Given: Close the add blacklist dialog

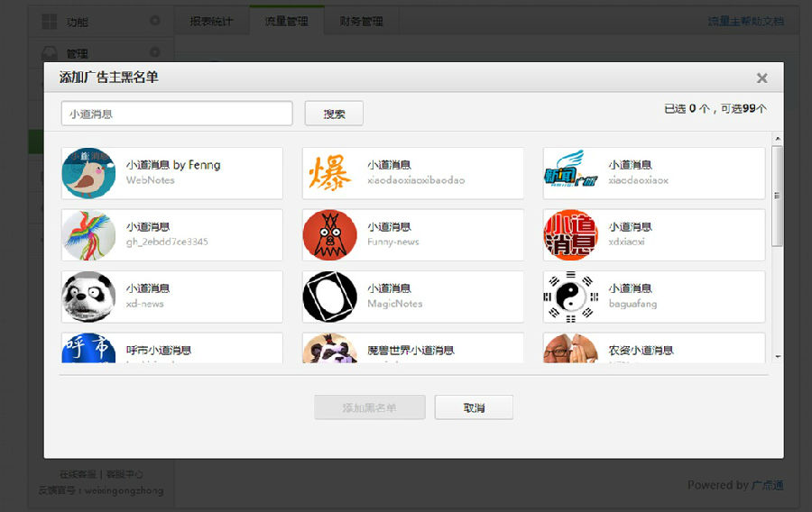Looking at the screenshot, I should pyautogui.click(x=761, y=78).
